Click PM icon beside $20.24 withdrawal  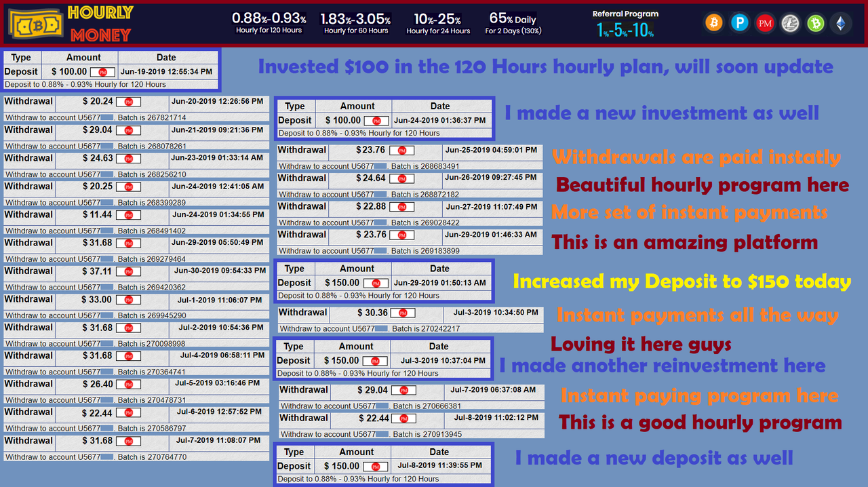pyautogui.click(x=128, y=102)
